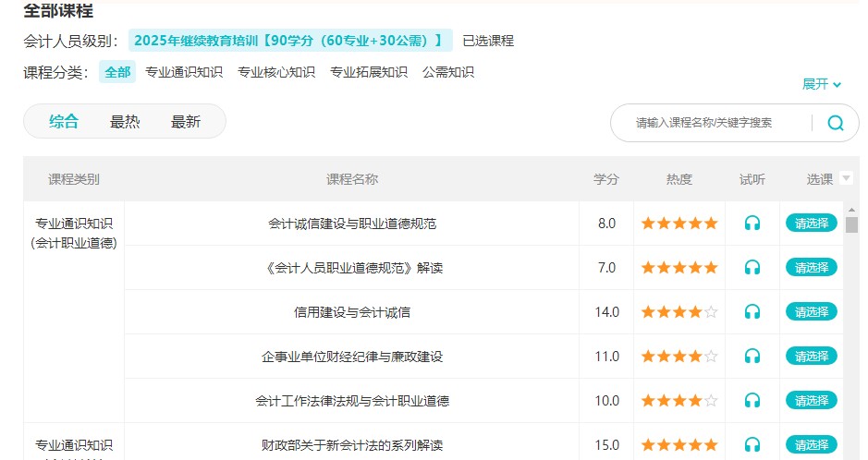This screenshot has height=460, width=868.
Task: Click the credit value 10.0
Action: point(606,400)
